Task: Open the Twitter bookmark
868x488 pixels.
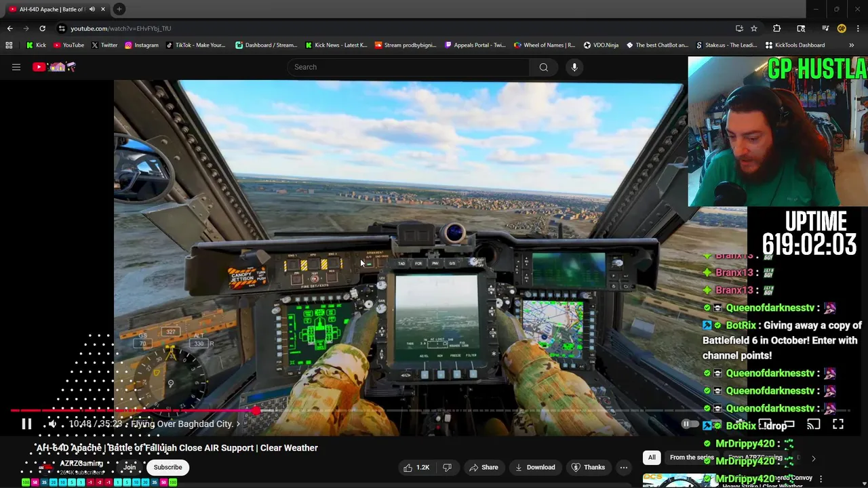Action: tap(104, 45)
